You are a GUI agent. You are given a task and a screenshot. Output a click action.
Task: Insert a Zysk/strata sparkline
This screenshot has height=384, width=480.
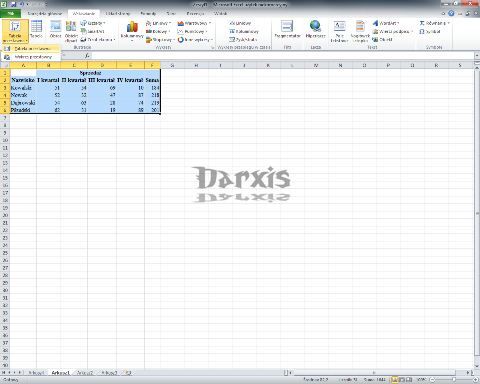click(x=243, y=39)
